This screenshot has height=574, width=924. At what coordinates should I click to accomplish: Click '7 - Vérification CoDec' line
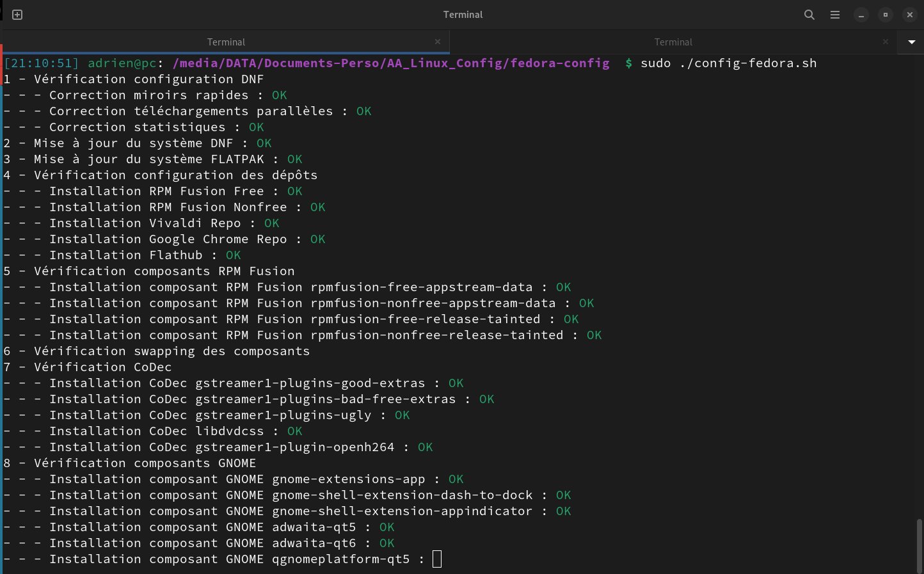click(88, 367)
